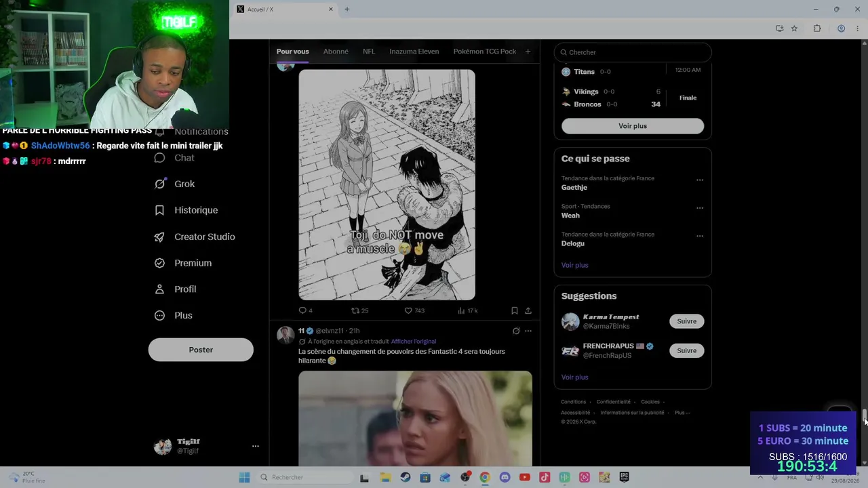Image resolution: width=868 pixels, height=488 pixels.
Task: Click the Poster button to compose
Action: (201, 350)
